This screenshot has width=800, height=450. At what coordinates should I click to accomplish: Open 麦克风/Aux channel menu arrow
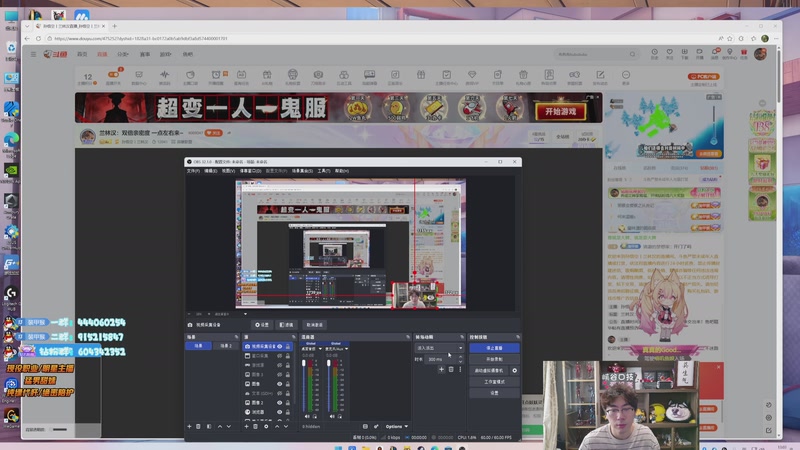(346, 349)
